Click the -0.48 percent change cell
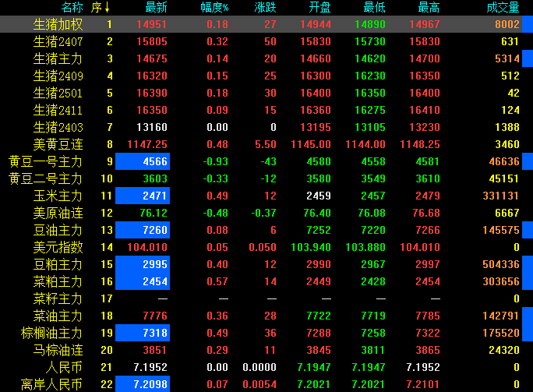The width and height of the screenshot is (533, 392). click(x=216, y=213)
